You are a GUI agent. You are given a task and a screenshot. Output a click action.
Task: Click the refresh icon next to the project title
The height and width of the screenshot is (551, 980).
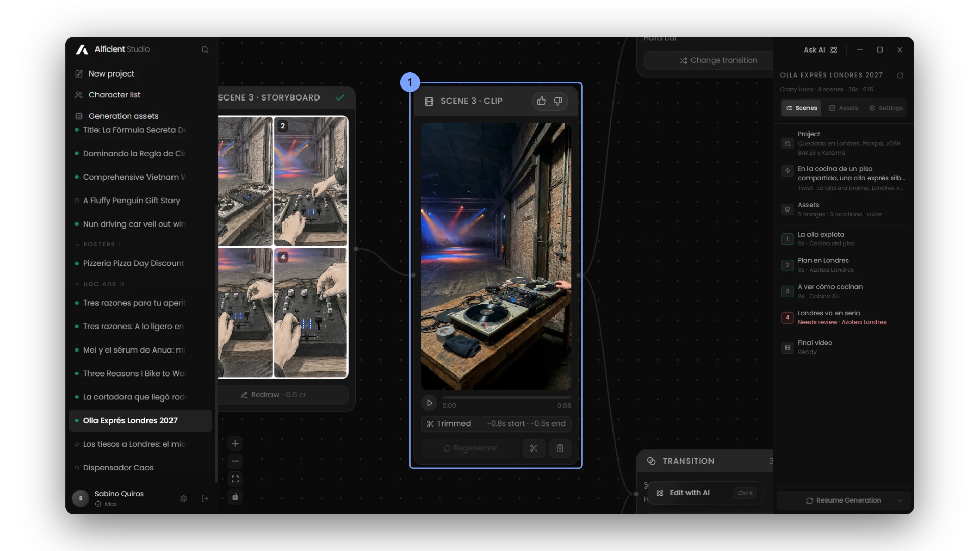tap(900, 76)
